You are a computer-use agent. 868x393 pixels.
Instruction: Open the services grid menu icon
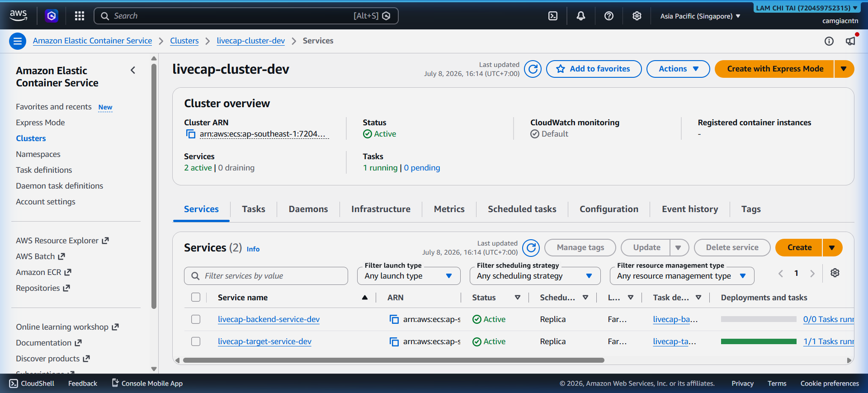click(80, 16)
